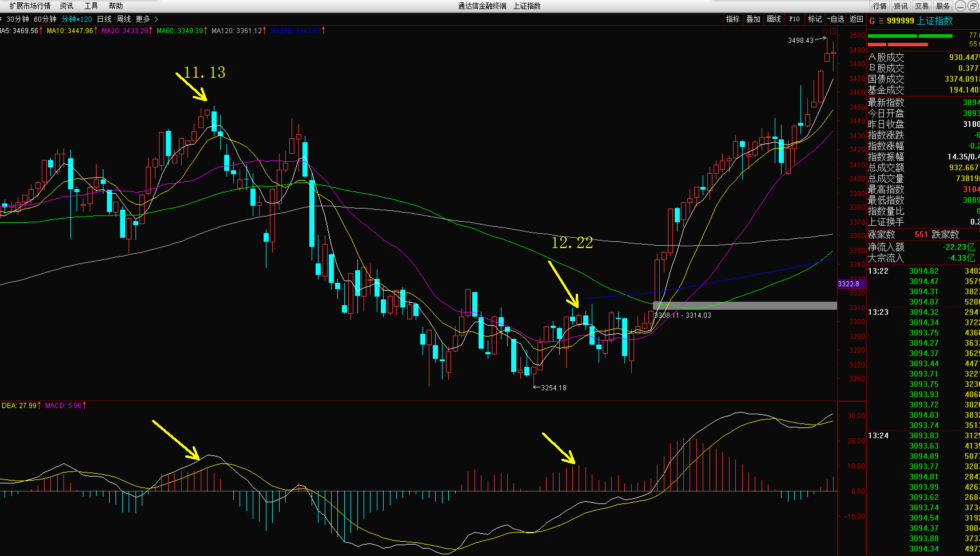Open the 画线 drawing tools
The height and width of the screenshot is (556, 980).
click(774, 19)
